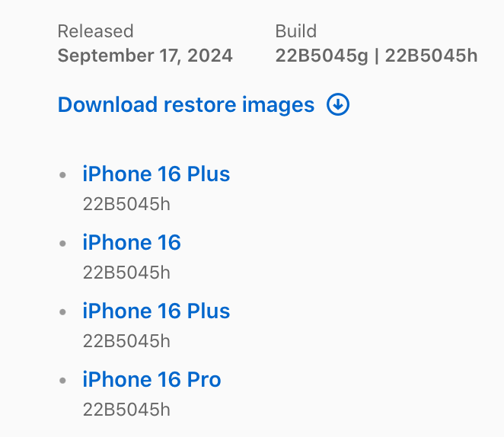Open the iPhone 16 Pro link

pyautogui.click(x=152, y=379)
